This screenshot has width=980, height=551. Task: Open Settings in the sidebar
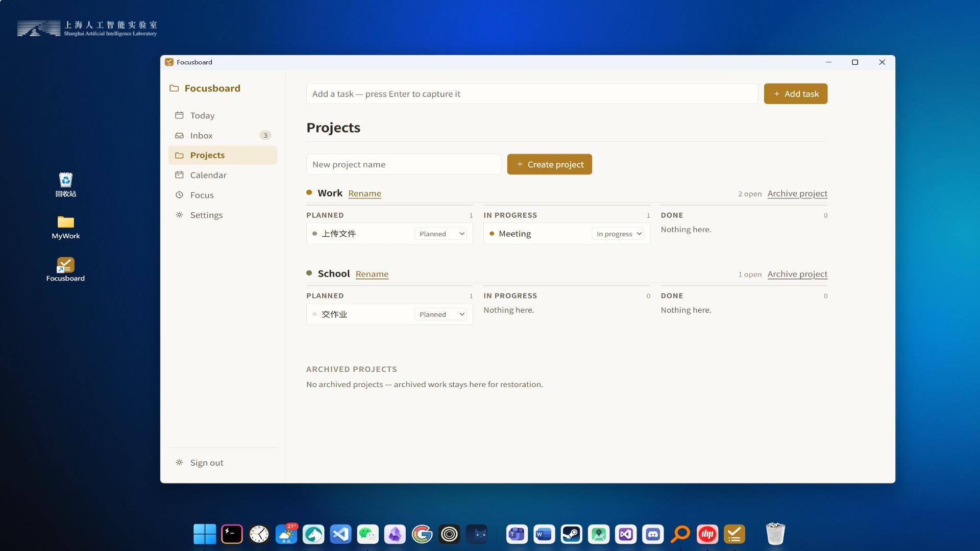click(x=223, y=215)
